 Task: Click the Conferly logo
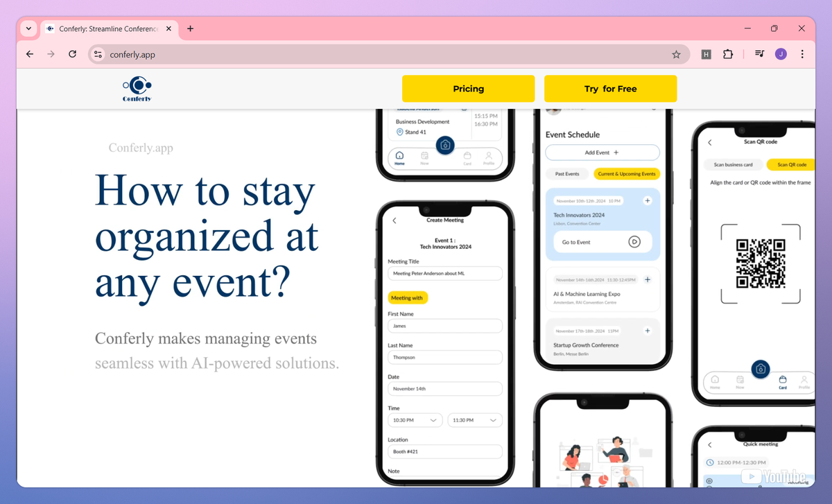[137, 89]
